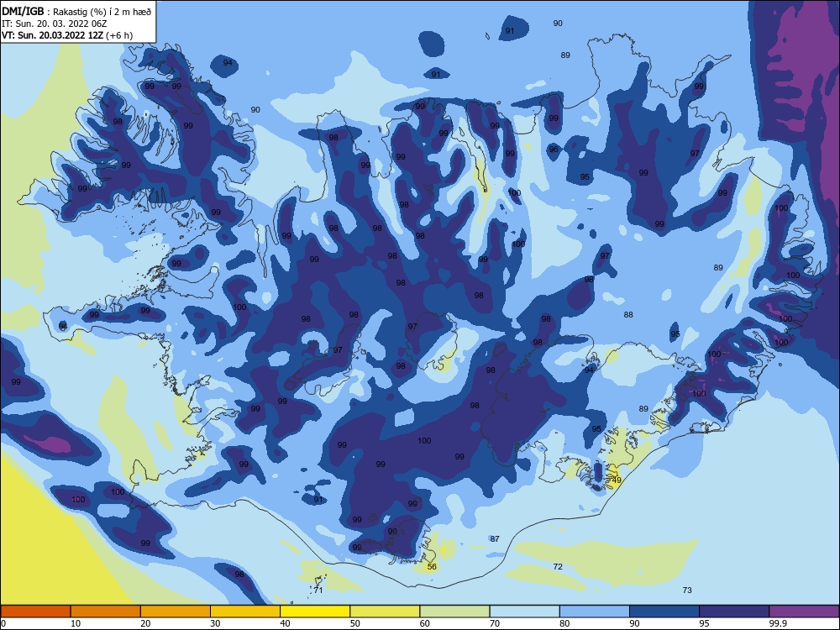
Task: Click the bright yellow 40–50 legend swatch
Action: point(315,612)
